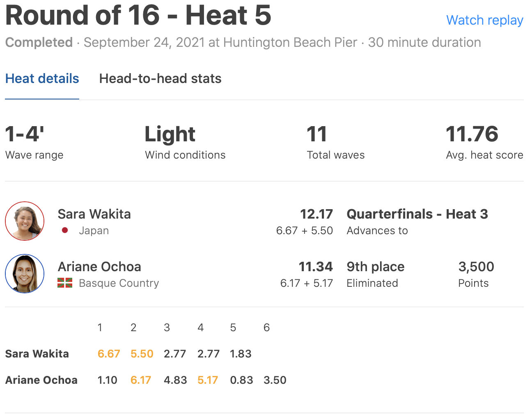This screenshot has height=415, width=532.
Task: Click the 3,500 Points value
Action: coord(476,267)
